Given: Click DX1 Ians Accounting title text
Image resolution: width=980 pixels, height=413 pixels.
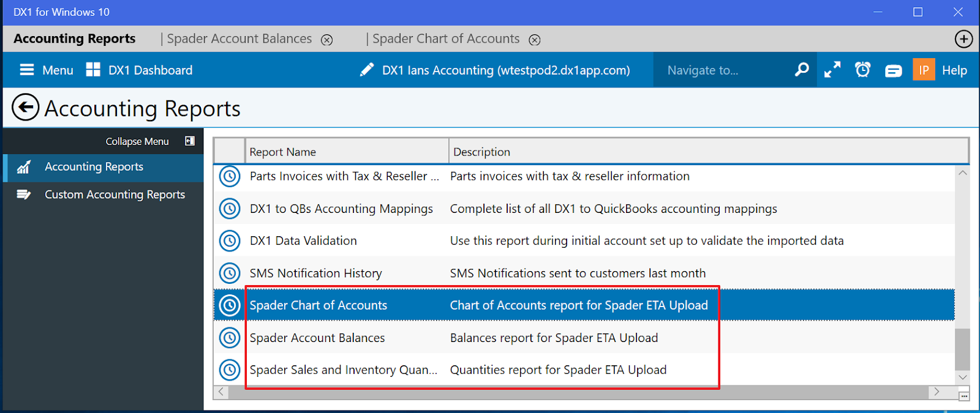Looking at the screenshot, I should pos(506,70).
